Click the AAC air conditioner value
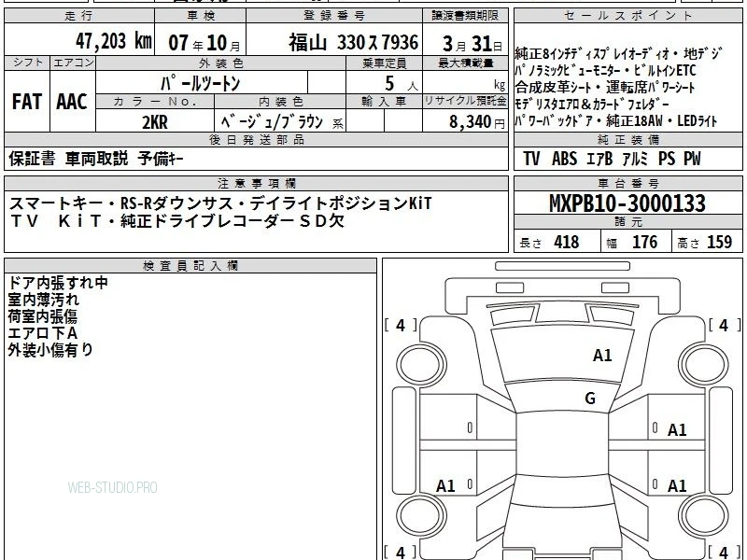Image resolution: width=747 pixels, height=560 pixels. (72, 102)
